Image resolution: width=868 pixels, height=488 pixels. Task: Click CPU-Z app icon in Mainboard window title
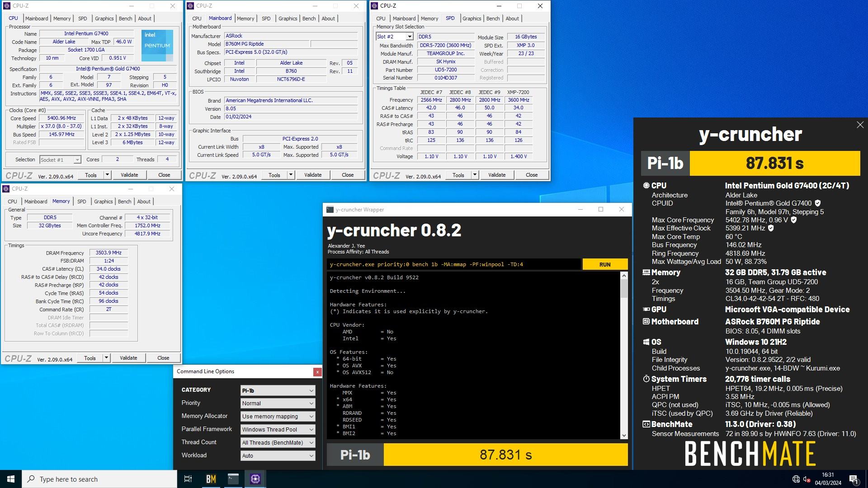(x=190, y=6)
